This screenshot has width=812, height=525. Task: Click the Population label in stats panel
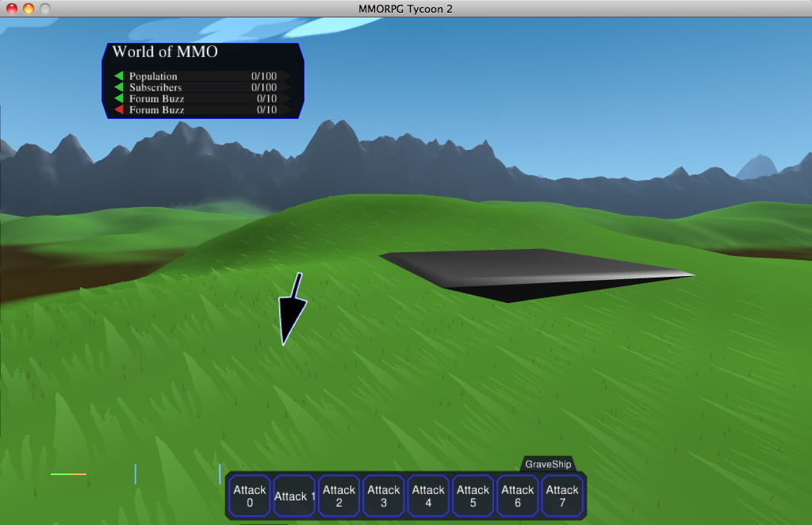(x=153, y=77)
